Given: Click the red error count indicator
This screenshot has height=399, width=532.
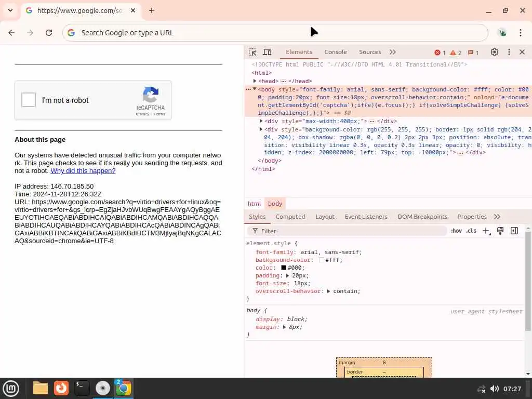Looking at the screenshot, I should (x=440, y=52).
